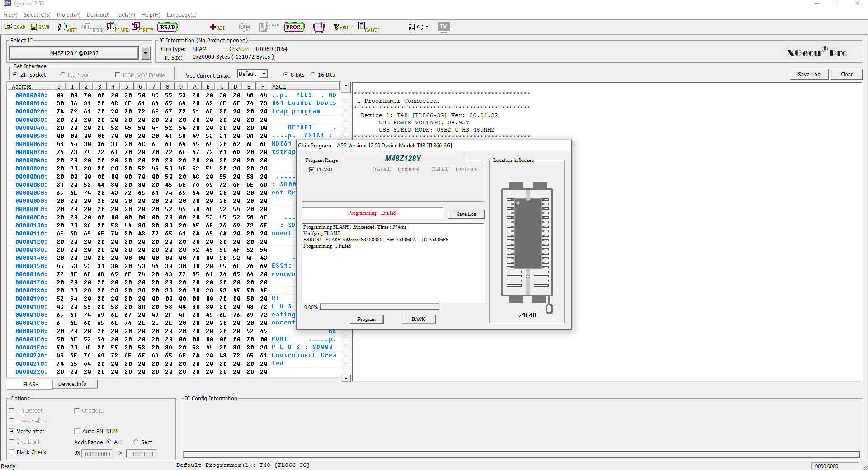The height and width of the screenshot is (470, 868).
Task: Uncheck the Verify after option
Action: coord(12,431)
